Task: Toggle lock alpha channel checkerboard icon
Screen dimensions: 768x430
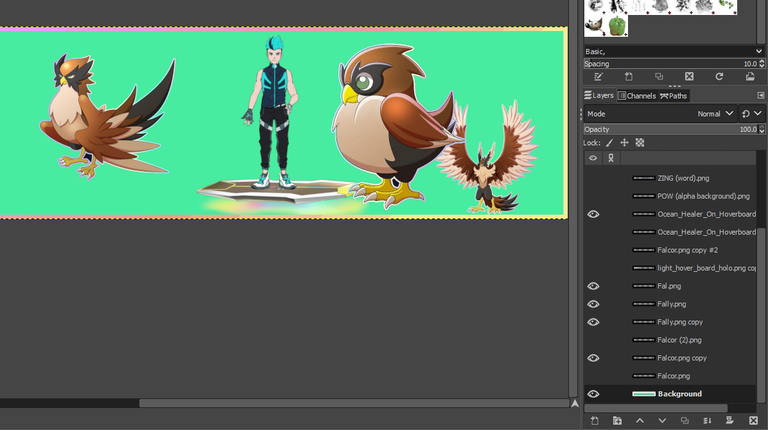Action: click(640, 143)
